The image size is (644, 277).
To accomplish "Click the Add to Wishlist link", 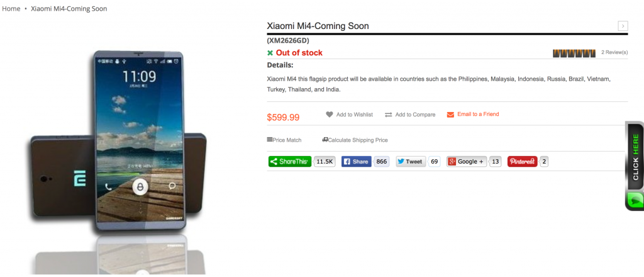I will pyautogui.click(x=355, y=115).
